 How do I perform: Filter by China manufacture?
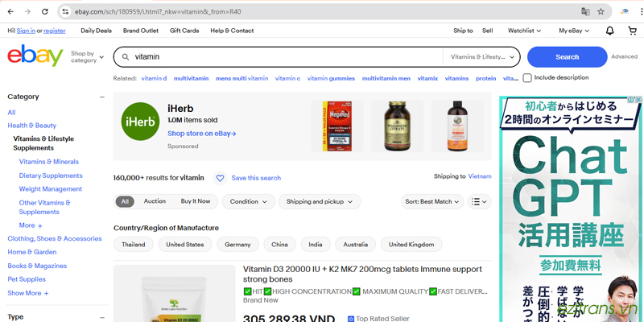[279, 245]
